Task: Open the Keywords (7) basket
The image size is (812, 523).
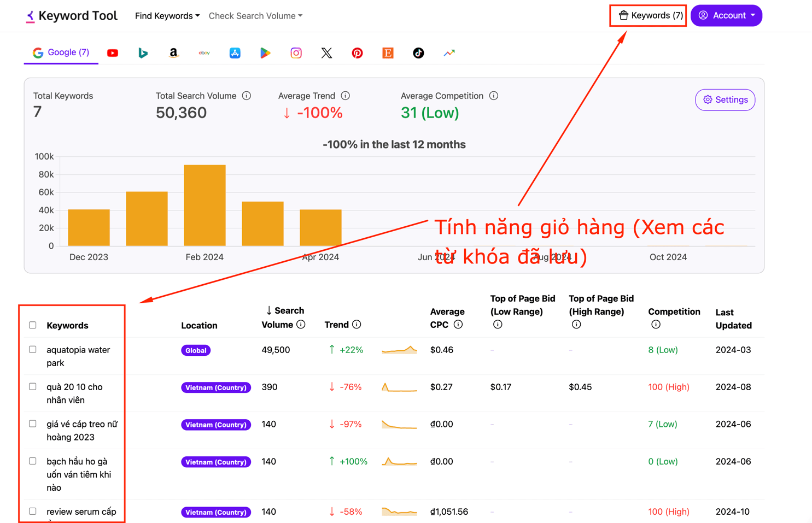Action: 650,15
